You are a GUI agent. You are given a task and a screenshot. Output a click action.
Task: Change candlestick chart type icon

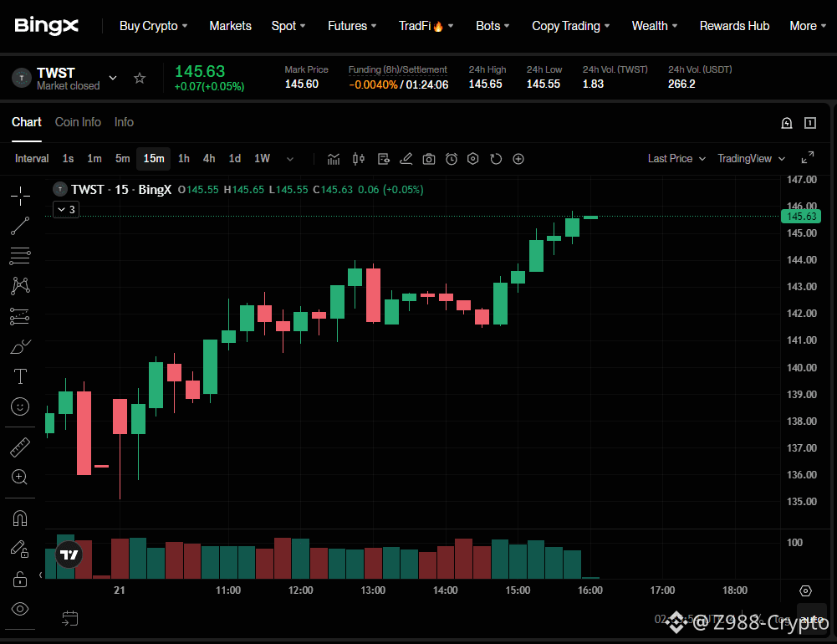(359, 159)
